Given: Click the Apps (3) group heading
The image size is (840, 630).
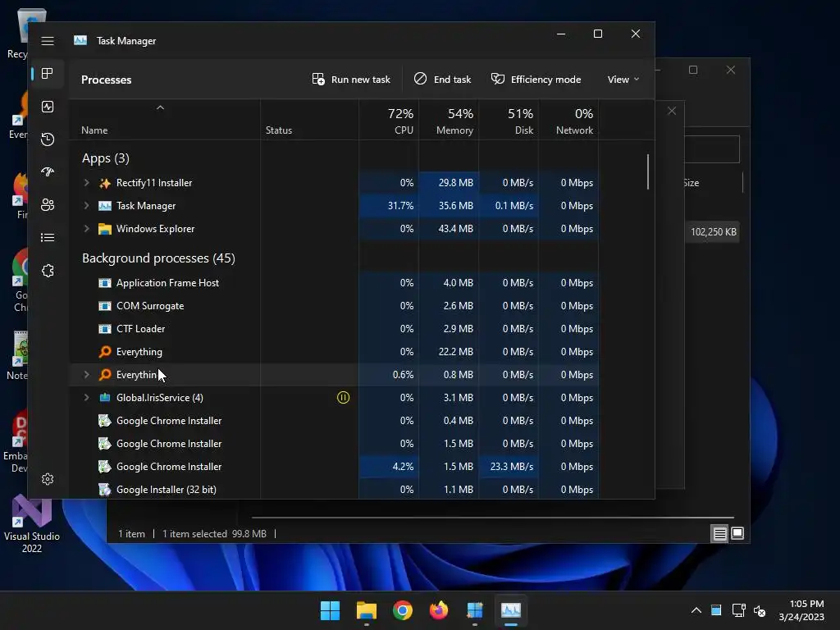Looking at the screenshot, I should click(x=106, y=158).
